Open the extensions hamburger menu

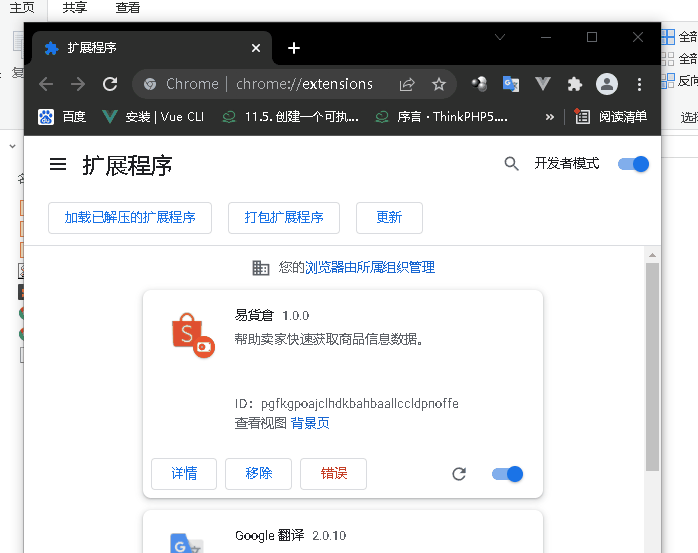[58, 164]
